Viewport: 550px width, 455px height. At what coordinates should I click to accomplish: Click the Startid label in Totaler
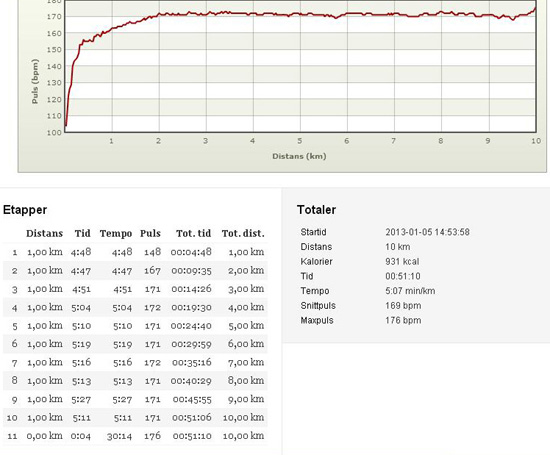coord(313,232)
